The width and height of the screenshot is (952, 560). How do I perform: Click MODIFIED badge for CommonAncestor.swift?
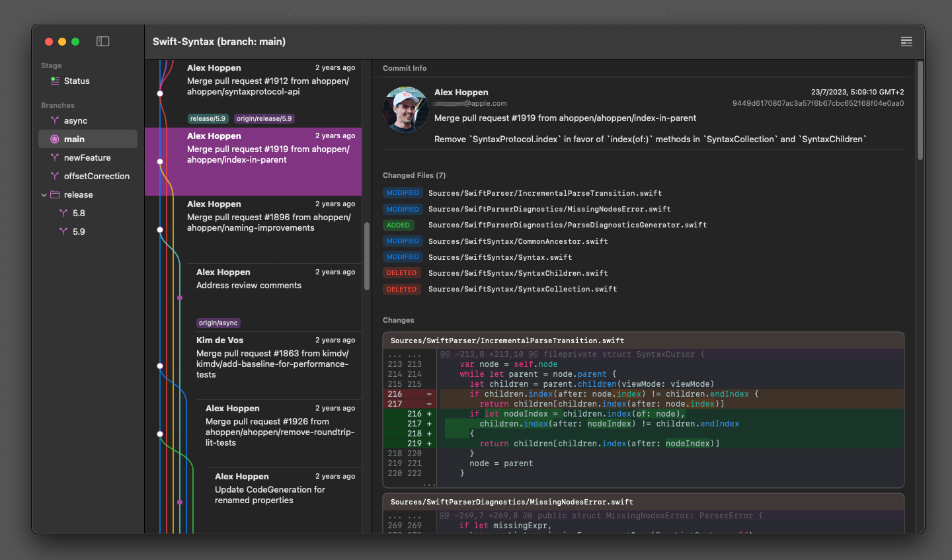pyautogui.click(x=403, y=241)
